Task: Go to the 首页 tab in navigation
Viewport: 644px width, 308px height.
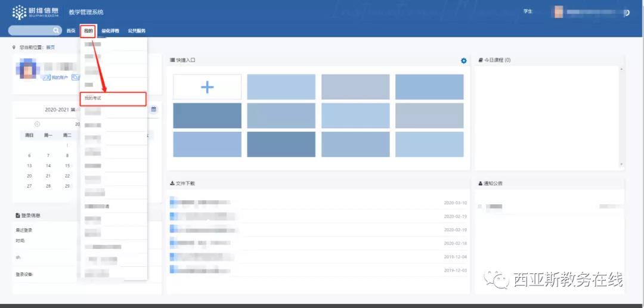Action: tap(71, 30)
